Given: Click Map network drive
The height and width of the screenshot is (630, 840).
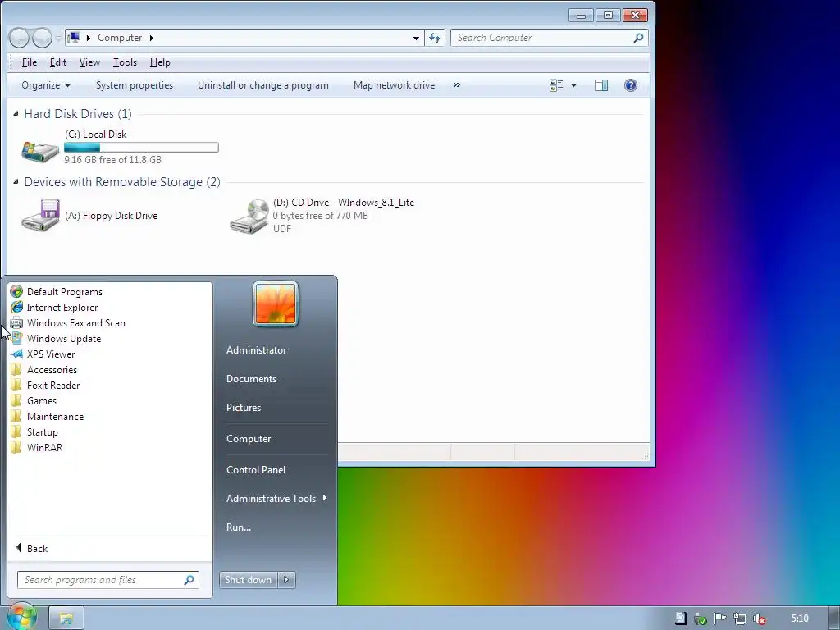Looking at the screenshot, I should 395,85.
